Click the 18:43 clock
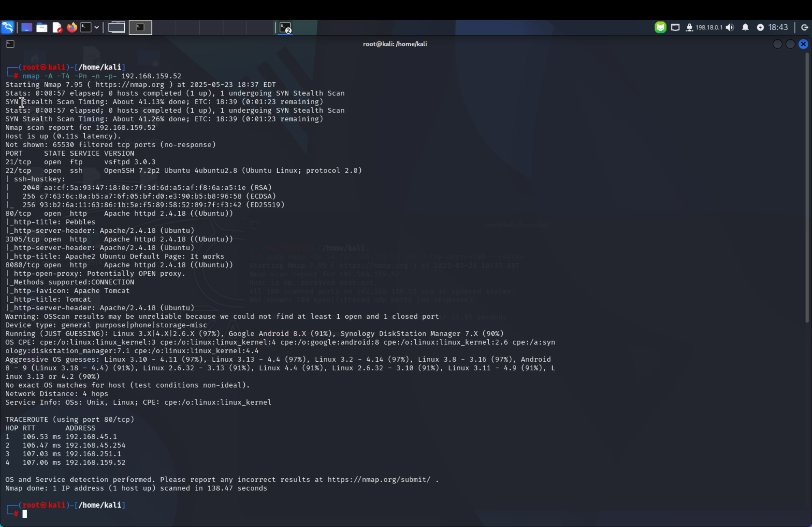This screenshot has width=812, height=527. coord(778,27)
